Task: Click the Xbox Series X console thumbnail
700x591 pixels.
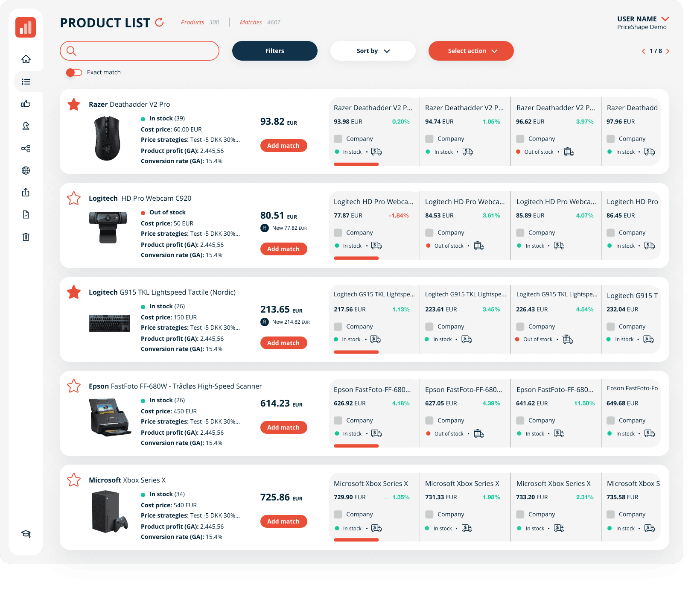Action: pyautogui.click(x=110, y=512)
